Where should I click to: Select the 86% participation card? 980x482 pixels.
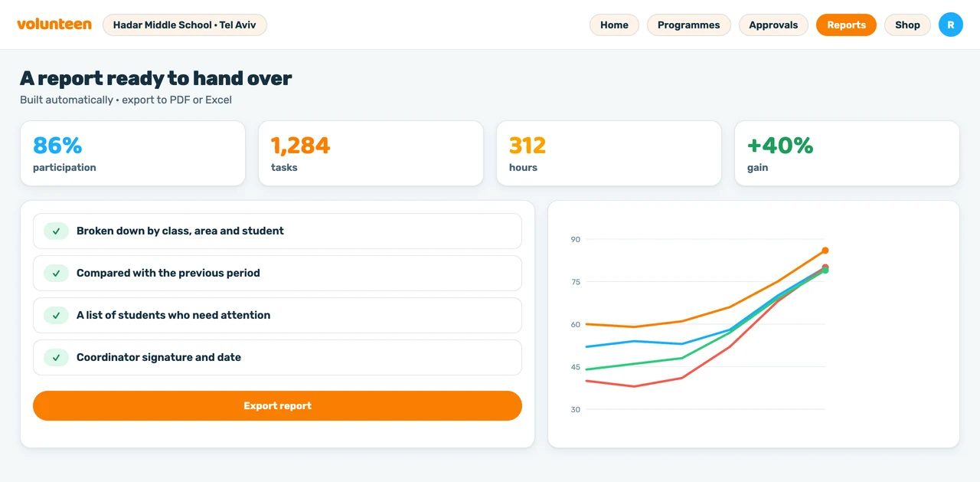tap(132, 153)
